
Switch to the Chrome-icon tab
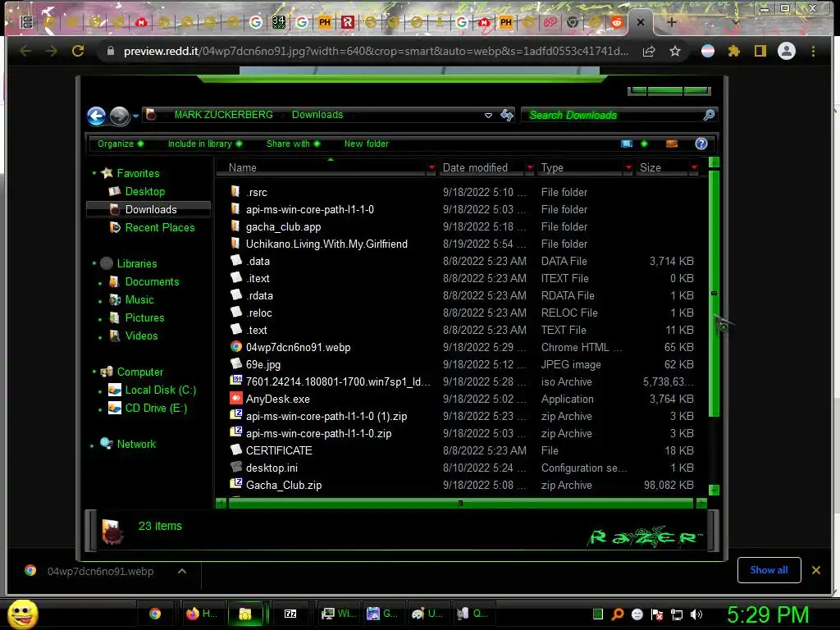[573, 22]
